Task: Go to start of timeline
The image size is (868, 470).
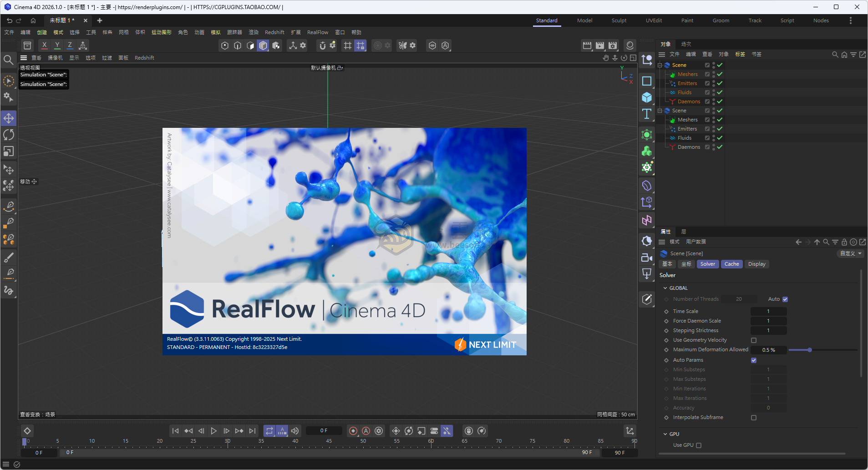Action: (175, 431)
